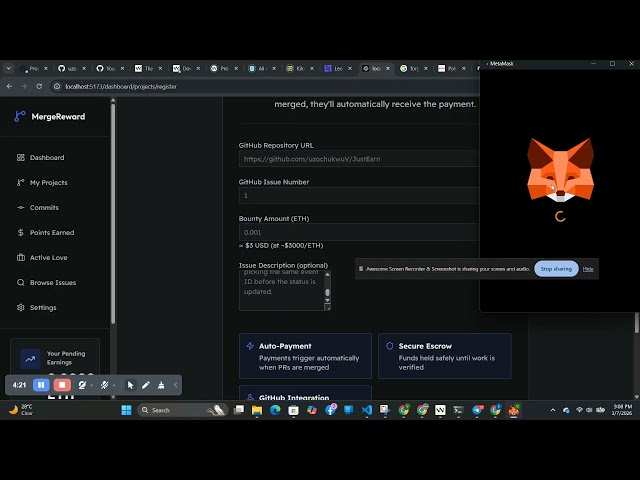The height and width of the screenshot is (480, 640).
Task: Open Microsoft Edge from the taskbar
Action: tap(275, 410)
